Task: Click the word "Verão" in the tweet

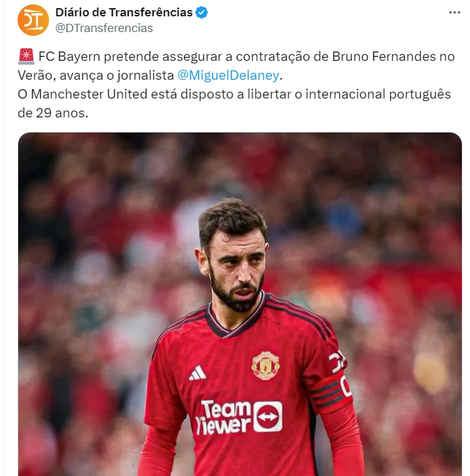Action: [36, 75]
